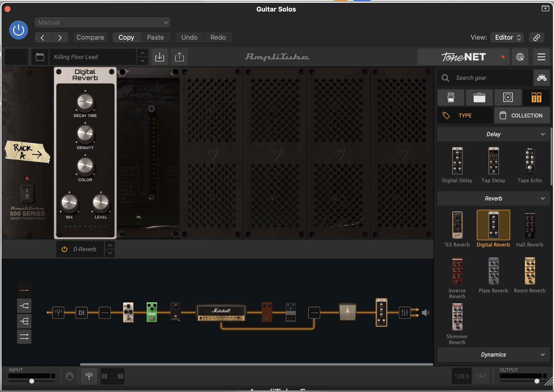The image size is (554, 392).
Task: Select the amplifier gear category icon
Action: [479, 97]
